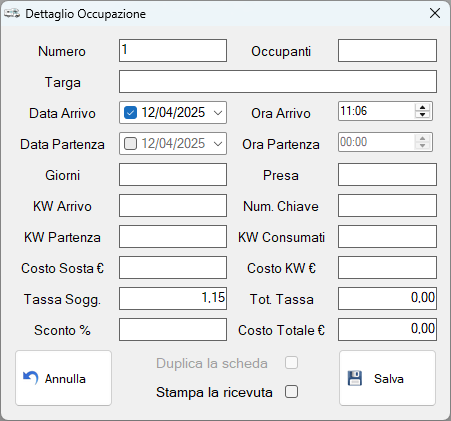Click the Sconto % input field
Screen dimensions: 451x421
click(x=173, y=330)
